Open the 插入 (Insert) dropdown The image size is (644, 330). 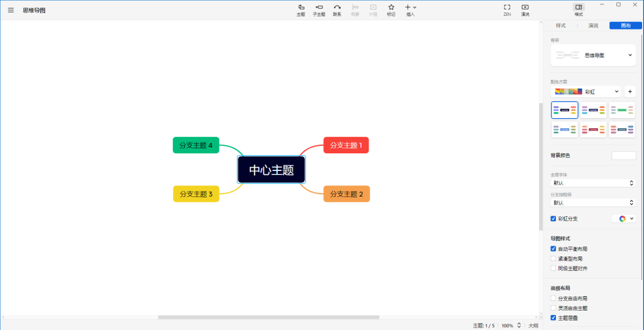pos(410,9)
